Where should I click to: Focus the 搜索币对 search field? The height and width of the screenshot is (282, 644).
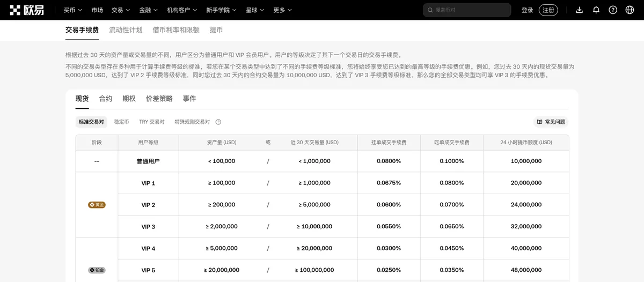[x=467, y=10]
